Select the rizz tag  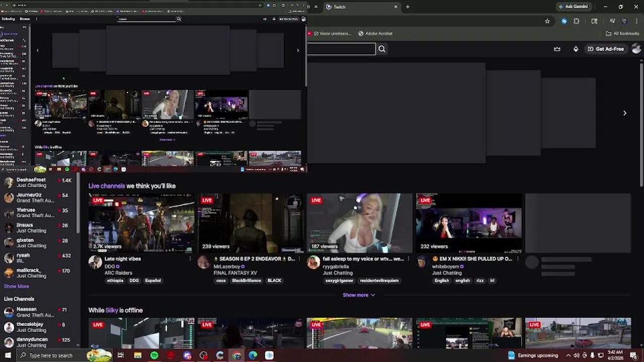click(479, 281)
